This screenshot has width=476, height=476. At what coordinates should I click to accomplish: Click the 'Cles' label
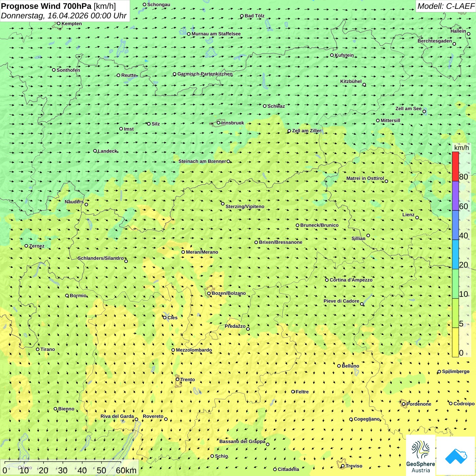coord(172,318)
